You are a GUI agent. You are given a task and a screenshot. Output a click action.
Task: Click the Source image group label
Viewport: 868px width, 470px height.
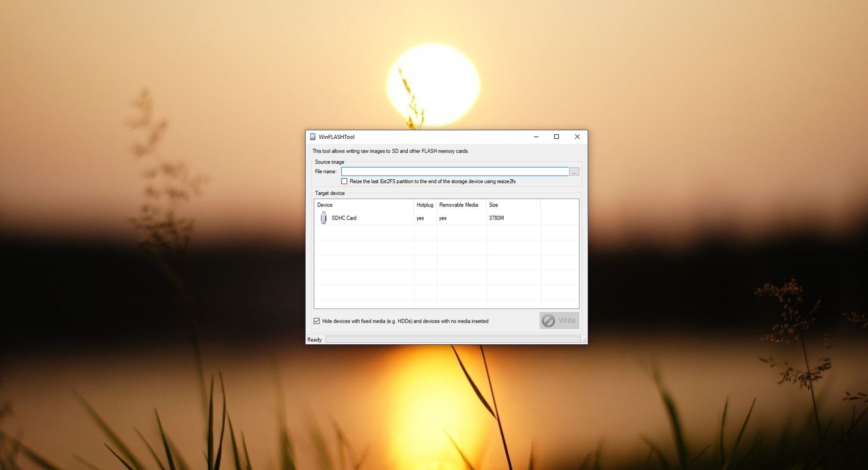(x=330, y=162)
